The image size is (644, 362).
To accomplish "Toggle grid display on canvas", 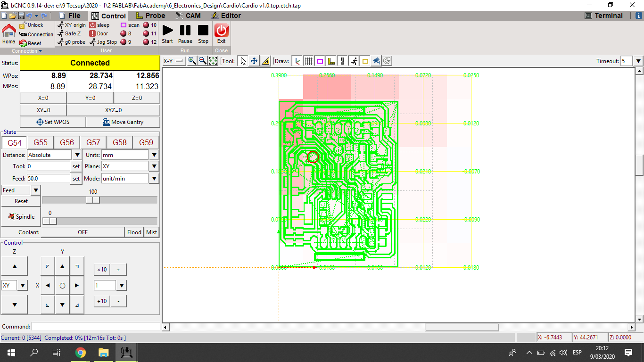I will [x=308, y=61].
